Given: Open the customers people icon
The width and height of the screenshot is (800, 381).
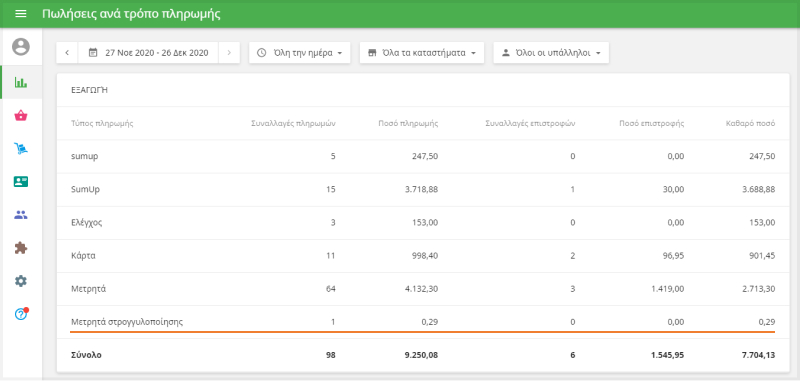Looking at the screenshot, I should pos(21,215).
